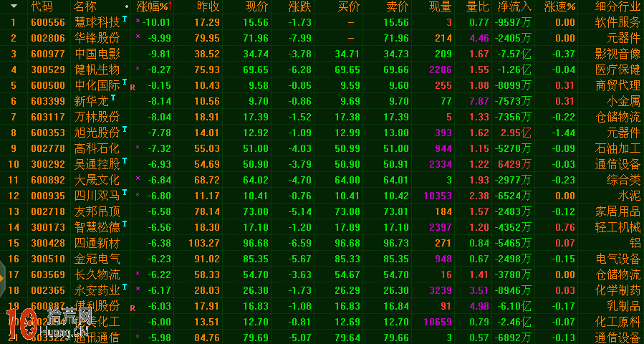Select stock name 中国电影
This screenshot has height=344, width=644.
click(97, 54)
